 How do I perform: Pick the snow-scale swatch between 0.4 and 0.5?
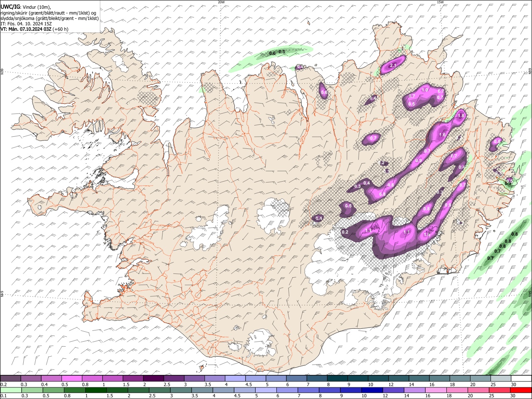coord(51,378)
